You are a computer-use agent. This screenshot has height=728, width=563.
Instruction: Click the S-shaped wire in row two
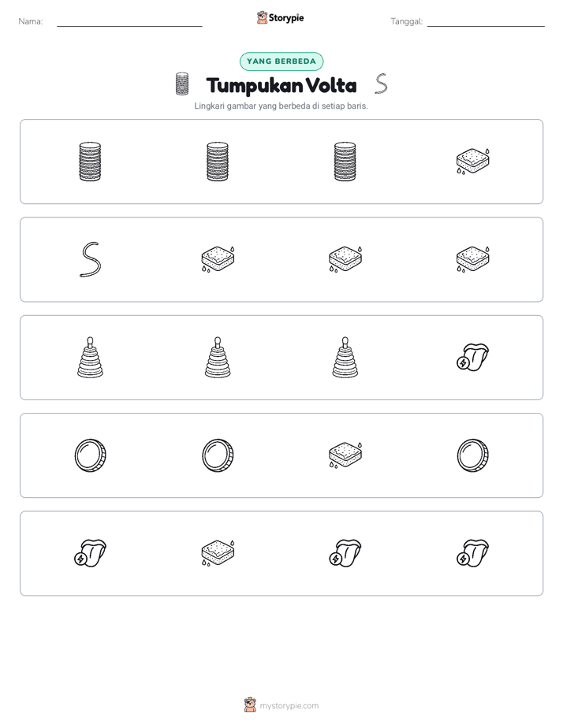[90, 259]
